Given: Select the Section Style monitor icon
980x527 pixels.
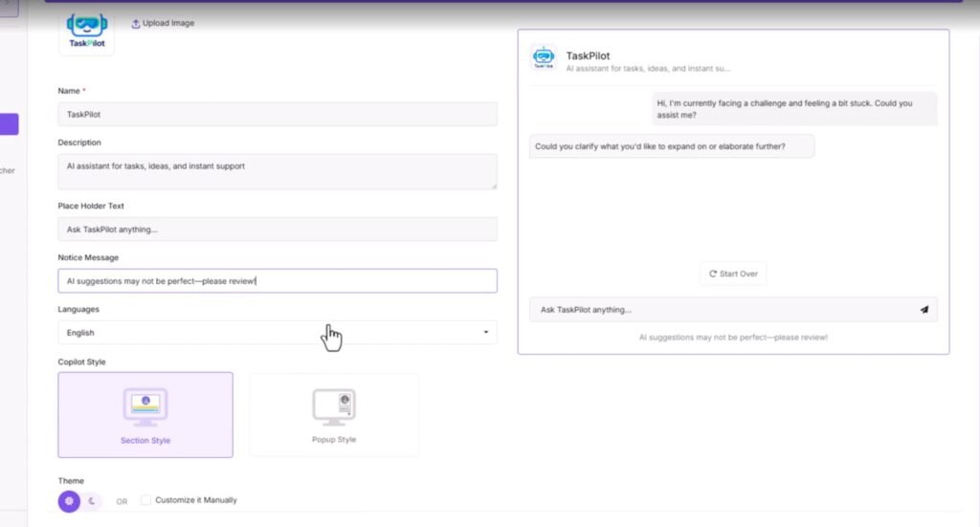Looking at the screenshot, I should click(145, 406).
